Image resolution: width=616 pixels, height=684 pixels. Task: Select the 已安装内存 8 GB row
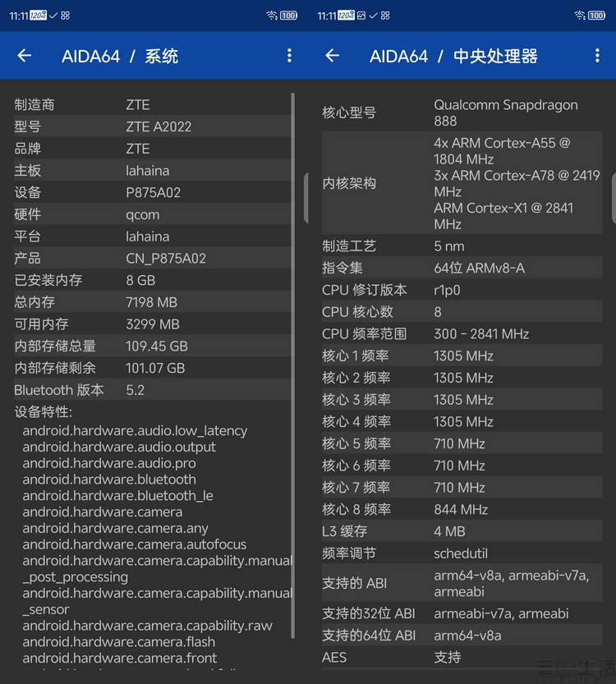tap(152, 280)
